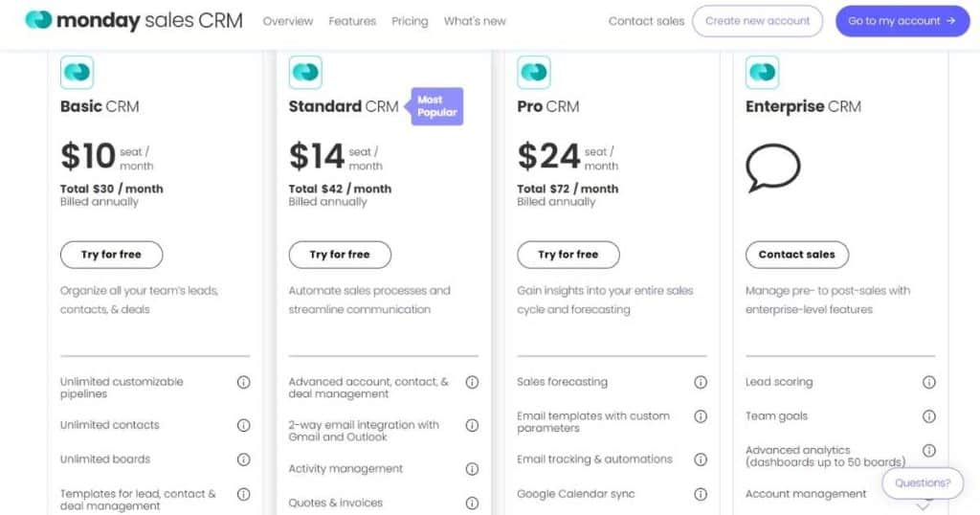The image size is (980, 515).
Task: Show info for Lead scoring feature
Action: pos(929,382)
